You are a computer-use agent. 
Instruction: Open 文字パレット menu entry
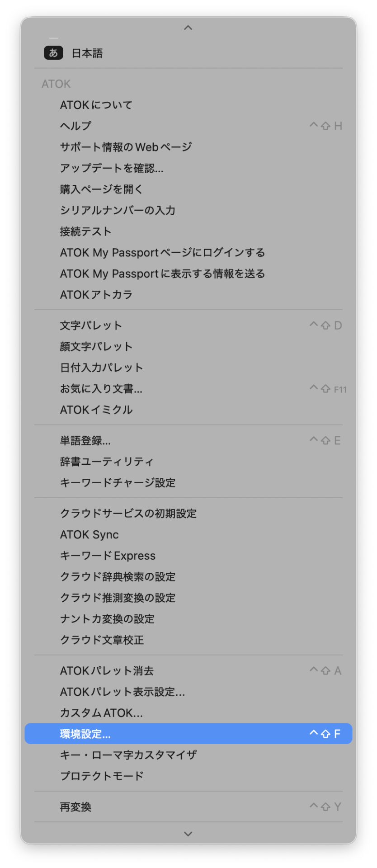(x=188, y=325)
